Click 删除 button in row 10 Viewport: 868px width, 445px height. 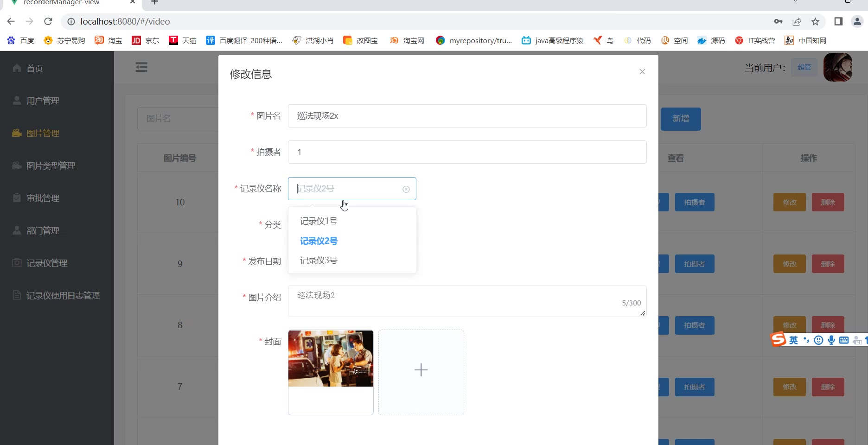coord(828,202)
